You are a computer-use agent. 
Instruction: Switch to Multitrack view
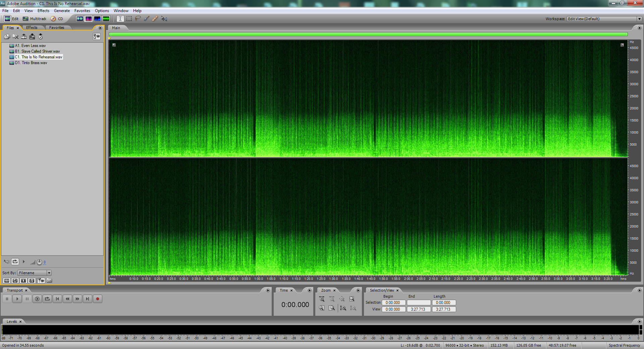pos(35,19)
